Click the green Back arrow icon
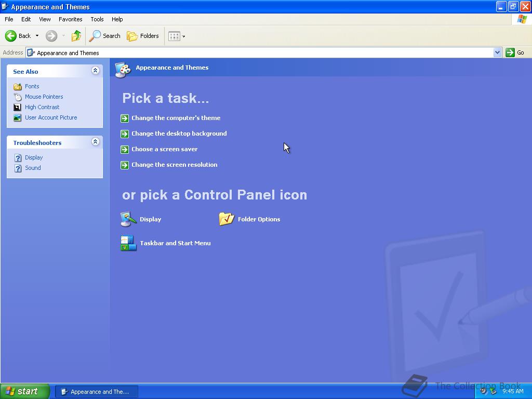This screenshot has width=532, height=399. tap(10, 36)
